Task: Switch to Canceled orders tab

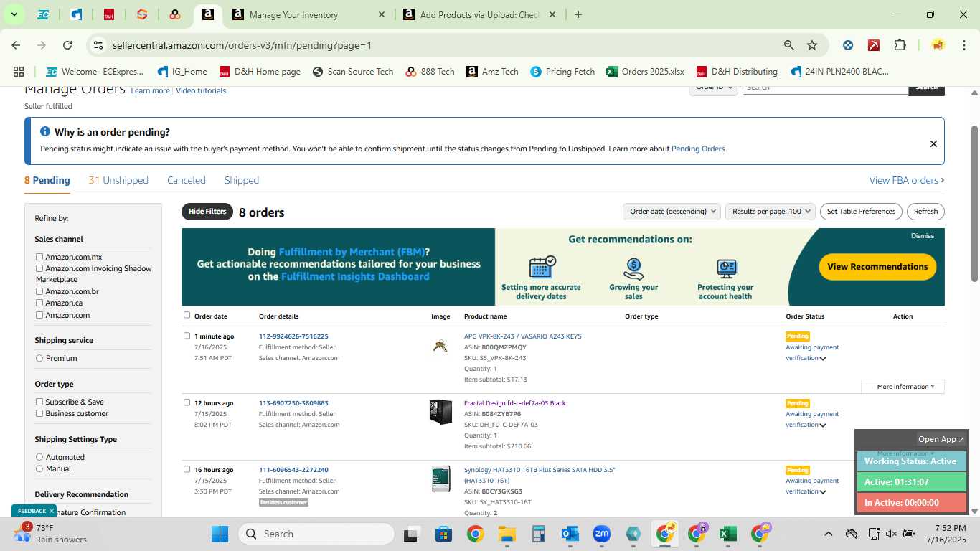Action: click(x=187, y=180)
